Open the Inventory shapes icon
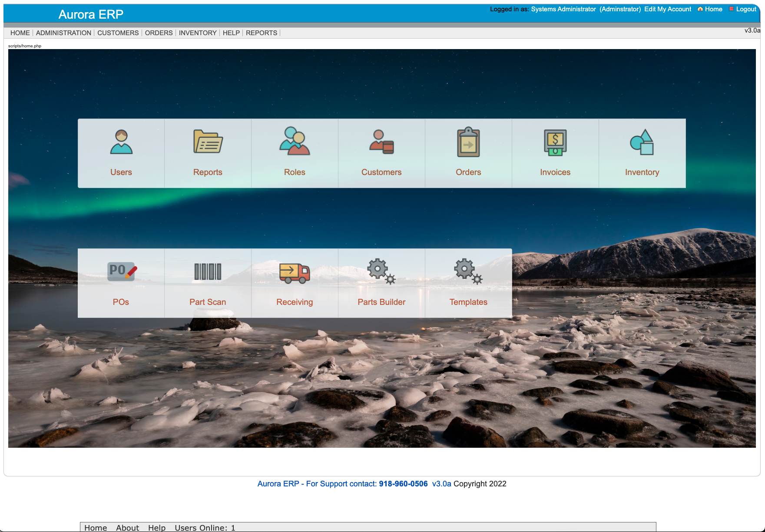The width and height of the screenshot is (765, 532). (642, 142)
